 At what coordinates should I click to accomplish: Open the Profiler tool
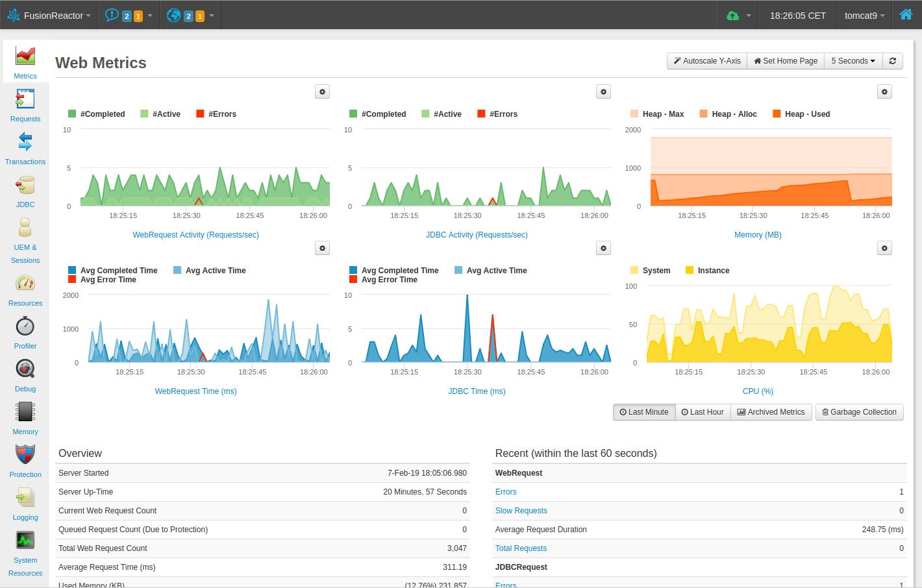(25, 331)
